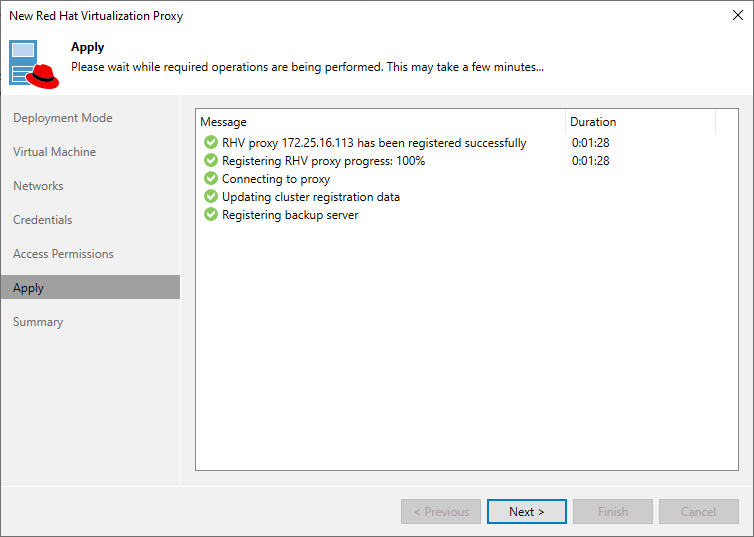Click success check icon for Registering RHV proxy progress
This screenshot has height=537, width=754.
coord(211,160)
